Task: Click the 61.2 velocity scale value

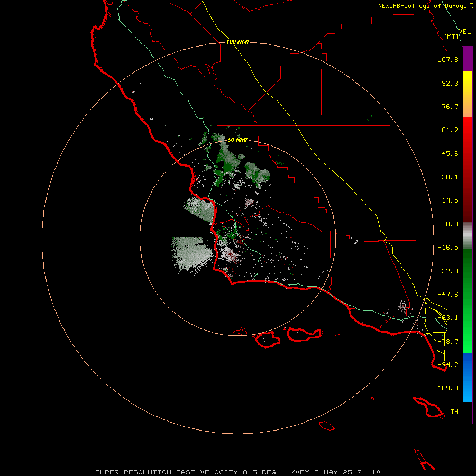Action: [450, 130]
